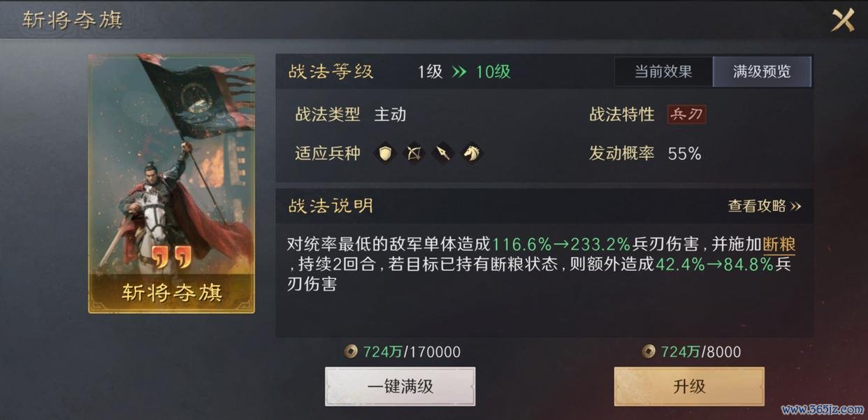This screenshot has height=420, width=868.
Task: Click the copper coin icon above 一键满级
Action: click(352, 352)
